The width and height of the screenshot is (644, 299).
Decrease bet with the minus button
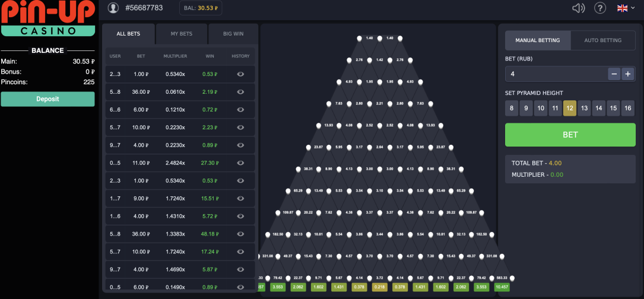[614, 74]
